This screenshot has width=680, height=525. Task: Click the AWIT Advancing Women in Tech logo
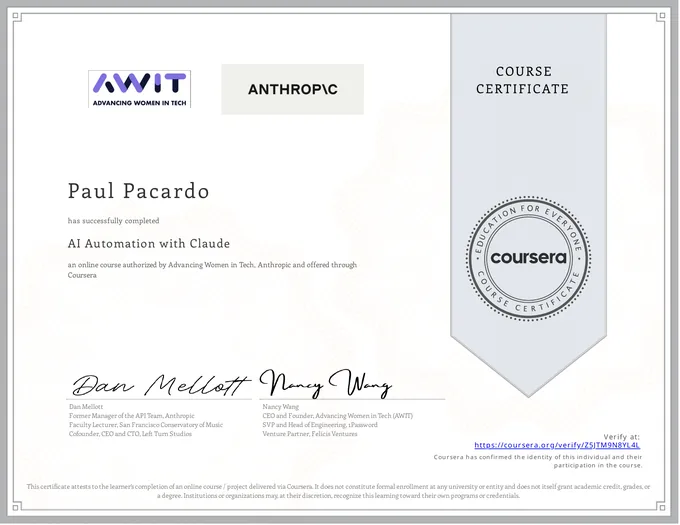coord(140,89)
